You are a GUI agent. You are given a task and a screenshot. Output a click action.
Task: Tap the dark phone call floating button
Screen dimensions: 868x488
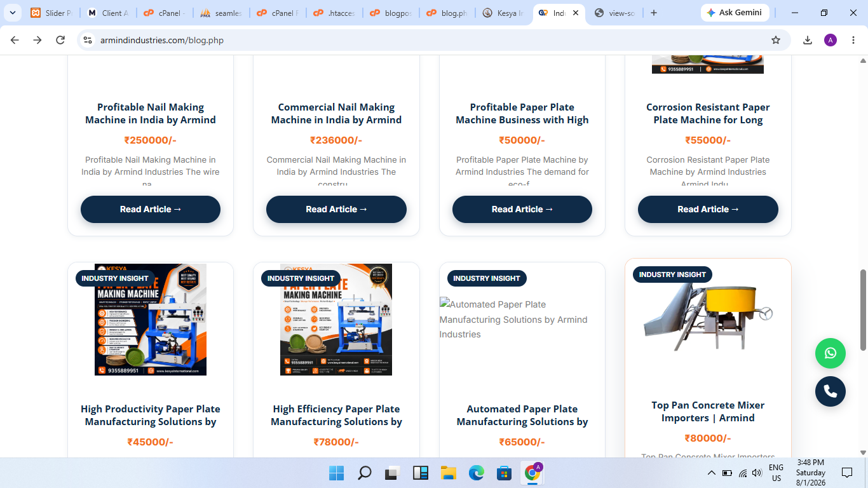(x=831, y=391)
